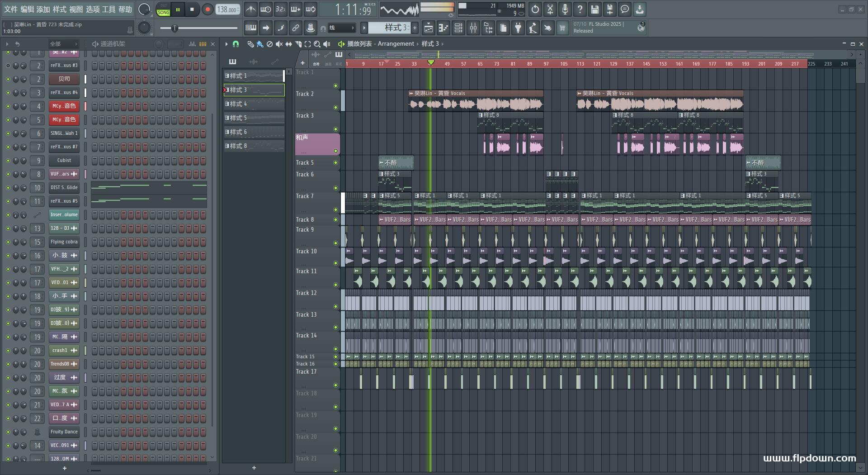This screenshot has height=475, width=868.
Task: Open the help question mark icon
Action: click(x=580, y=9)
